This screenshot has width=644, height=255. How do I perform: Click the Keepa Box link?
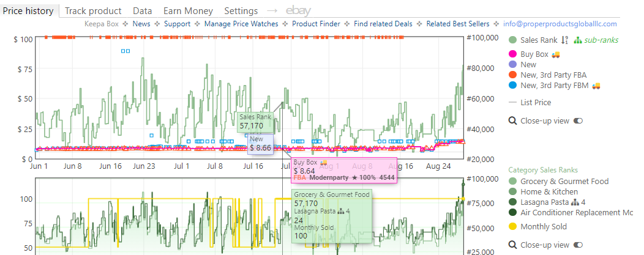pyautogui.click(x=102, y=24)
